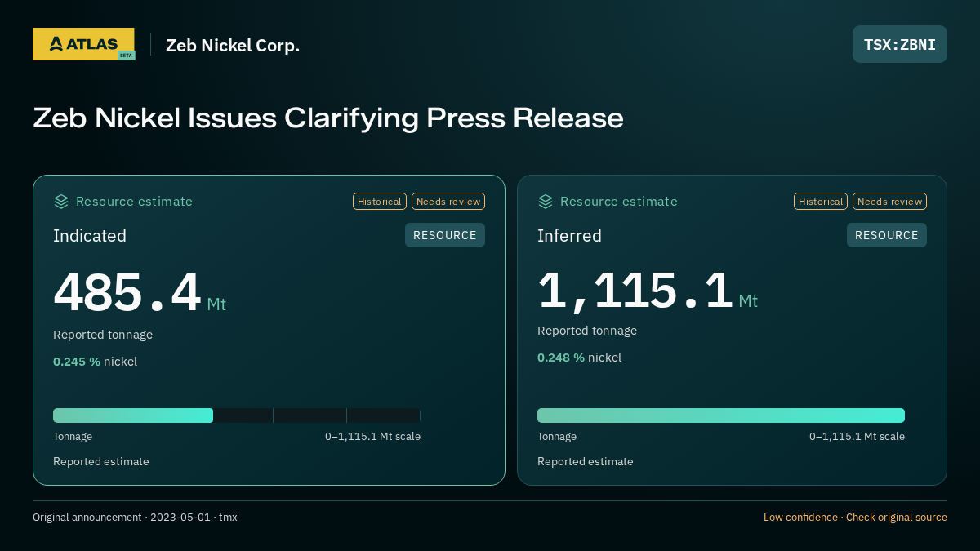Click Low confidence Check original source note
Image resolution: width=980 pixels, height=551 pixels.
[x=855, y=518]
